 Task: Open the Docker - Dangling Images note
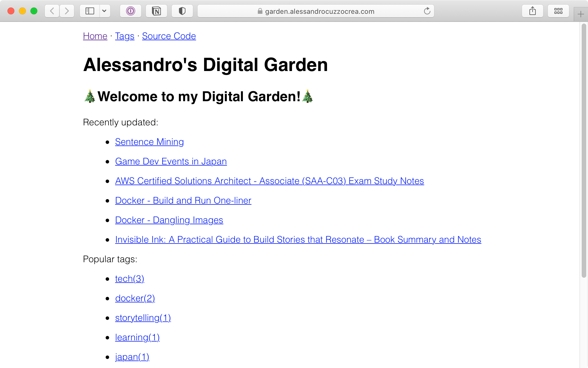point(169,220)
